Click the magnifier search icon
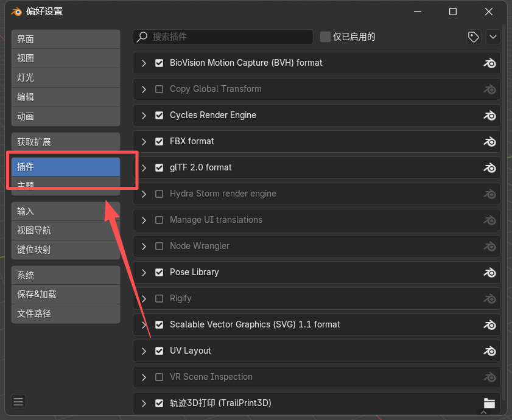The height and width of the screenshot is (420, 512). coord(142,37)
